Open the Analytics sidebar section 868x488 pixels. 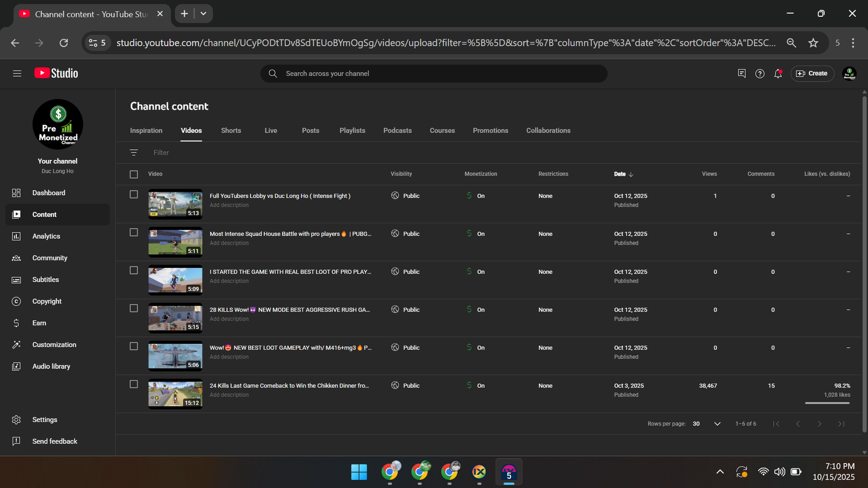point(46,236)
